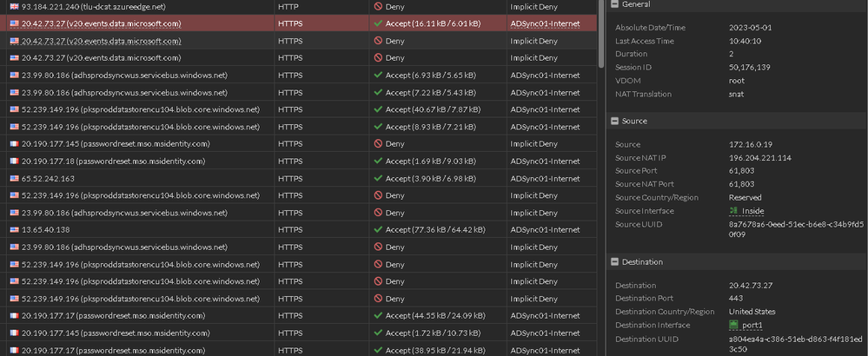Click the Deny icon on the tlu-dcat.azureedge.net row

click(x=378, y=6)
